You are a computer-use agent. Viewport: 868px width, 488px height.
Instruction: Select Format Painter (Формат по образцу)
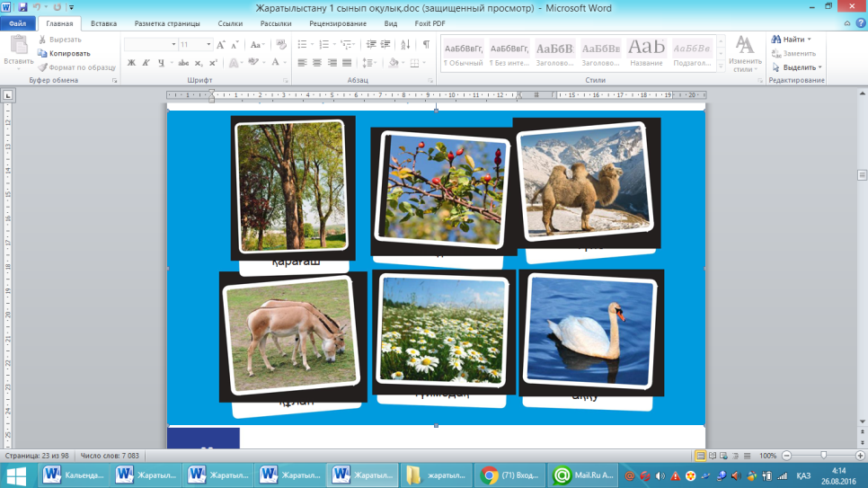click(x=77, y=67)
